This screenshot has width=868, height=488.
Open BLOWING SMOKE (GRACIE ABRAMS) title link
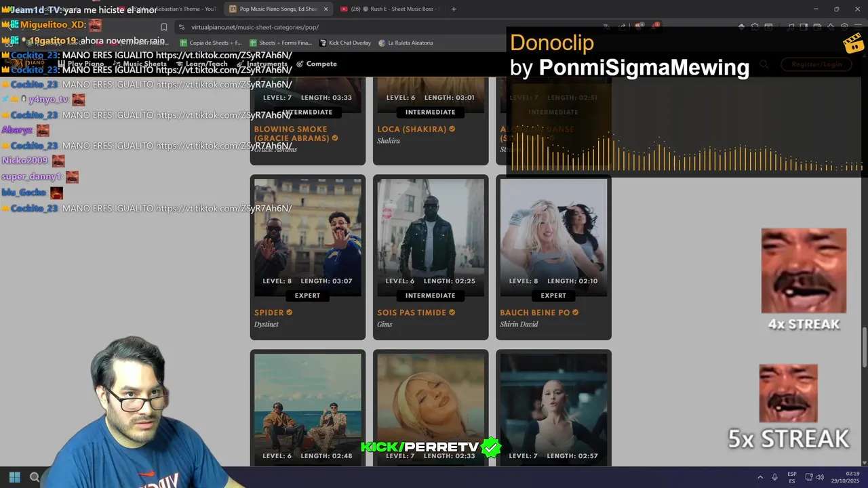coord(292,133)
